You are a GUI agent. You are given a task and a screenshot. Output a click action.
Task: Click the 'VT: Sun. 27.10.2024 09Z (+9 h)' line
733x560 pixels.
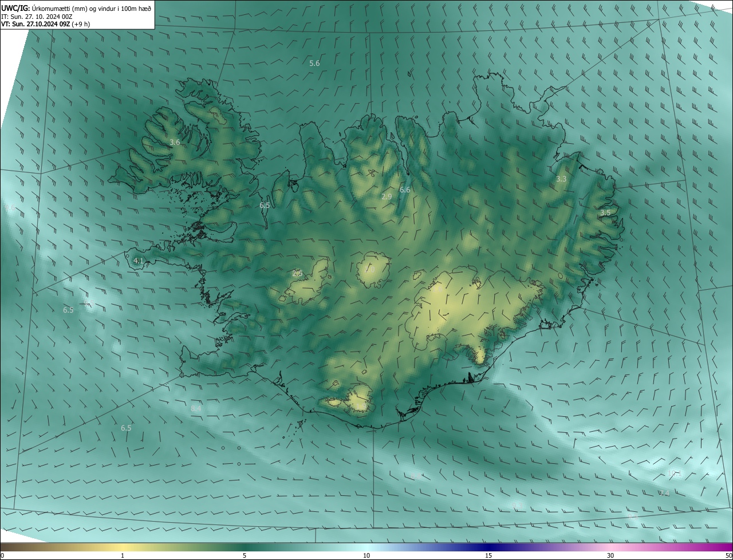[46, 24]
